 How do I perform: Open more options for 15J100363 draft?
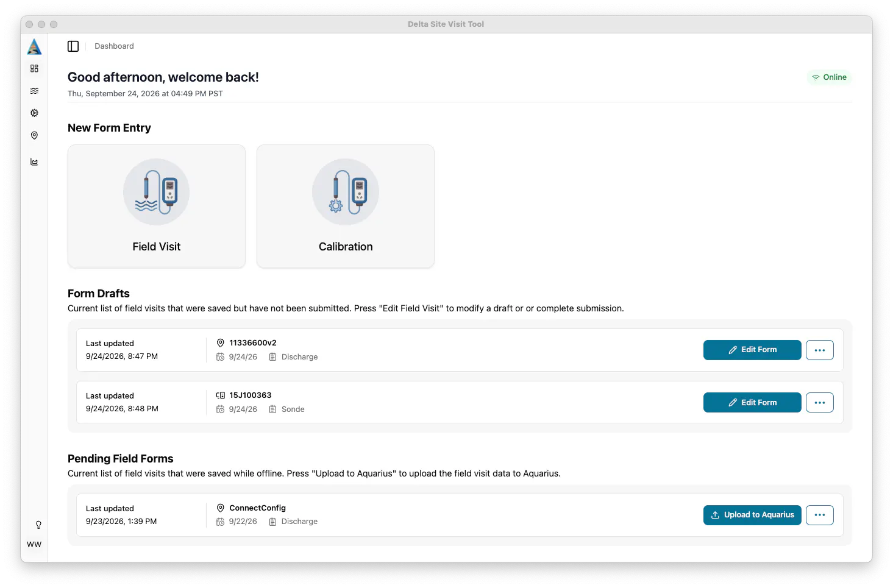(x=820, y=402)
